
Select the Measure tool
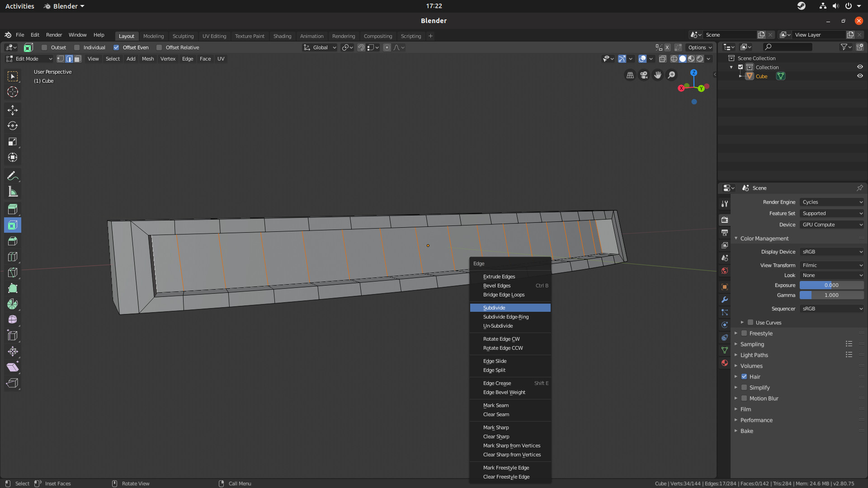click(x=13, y=192)
